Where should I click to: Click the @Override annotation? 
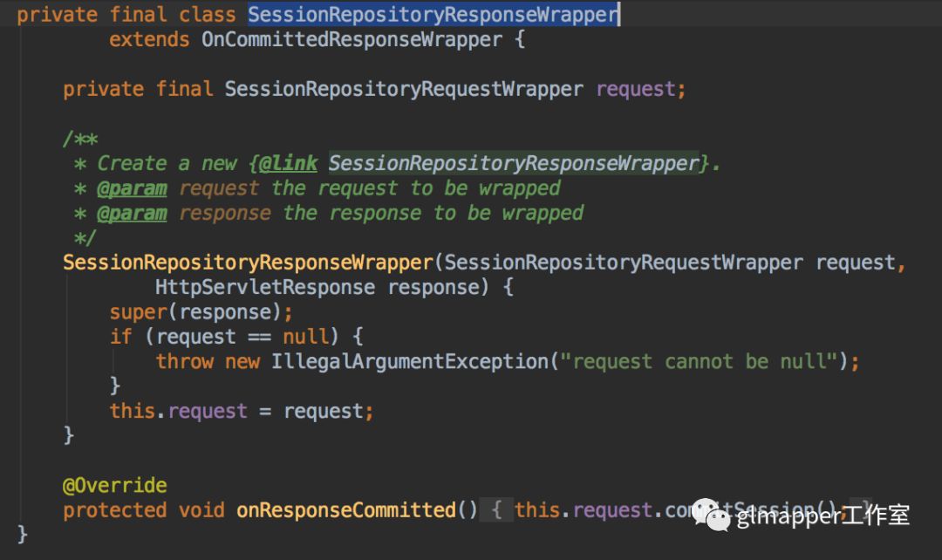tap(115, 486)
